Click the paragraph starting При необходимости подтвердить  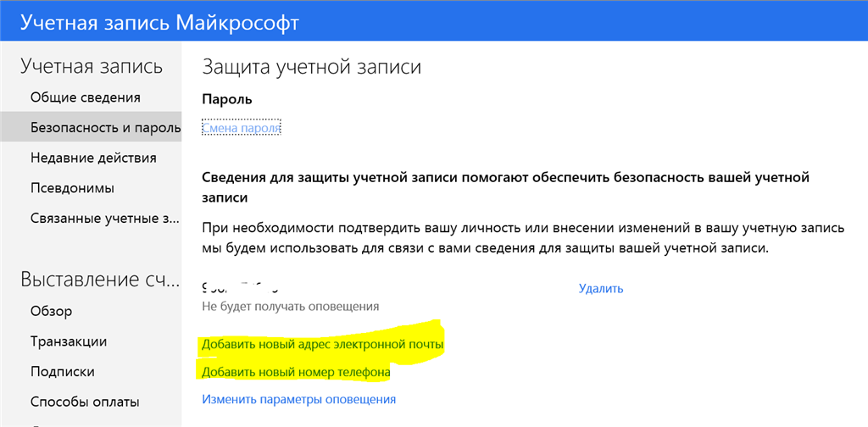[x=523, y=238]
